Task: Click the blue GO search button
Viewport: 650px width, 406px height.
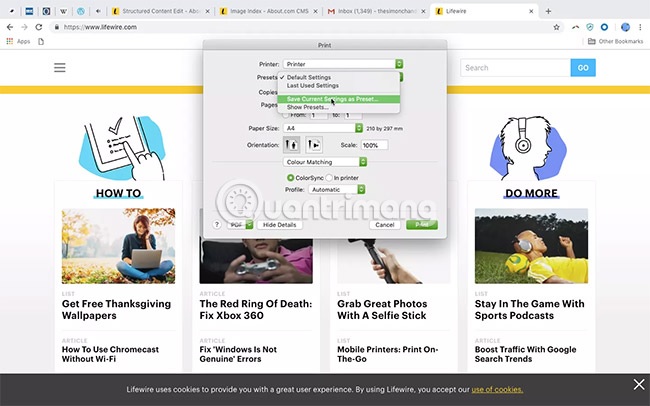Action: tap(583, 68)
